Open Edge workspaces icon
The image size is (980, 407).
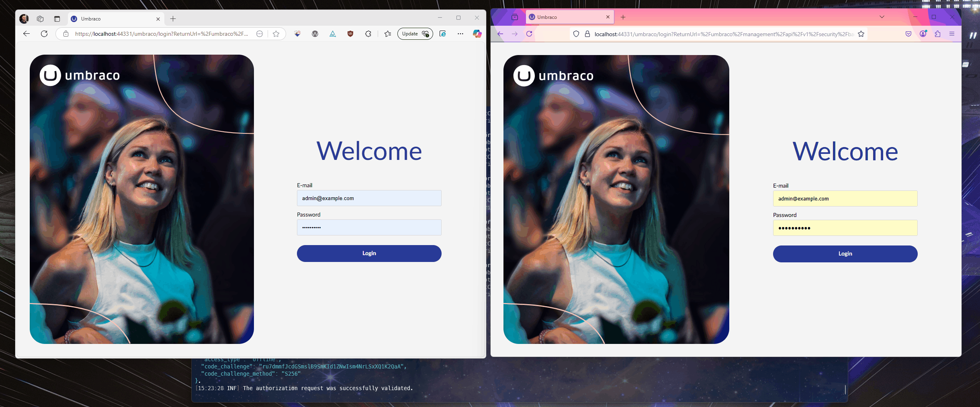click(x=40, y=18)
